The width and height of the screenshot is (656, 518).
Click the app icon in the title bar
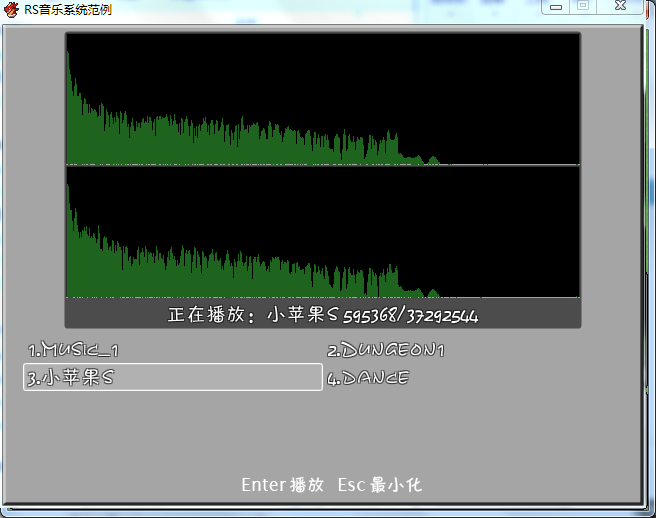(x=11, y=8)
